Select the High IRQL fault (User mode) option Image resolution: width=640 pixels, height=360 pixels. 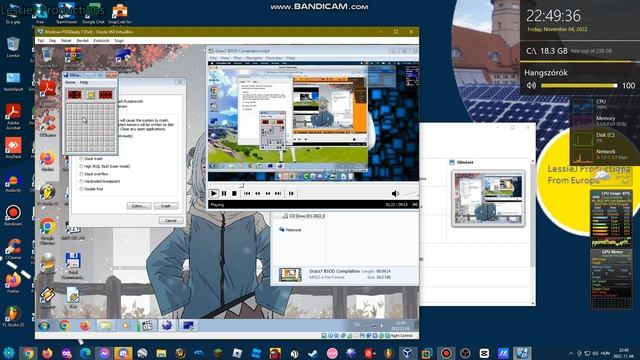[x=81, y=167]
